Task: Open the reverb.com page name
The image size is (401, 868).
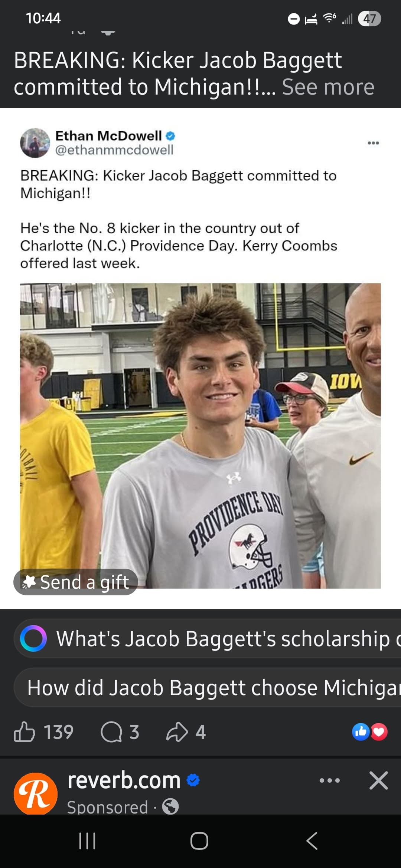Action: 124,780
